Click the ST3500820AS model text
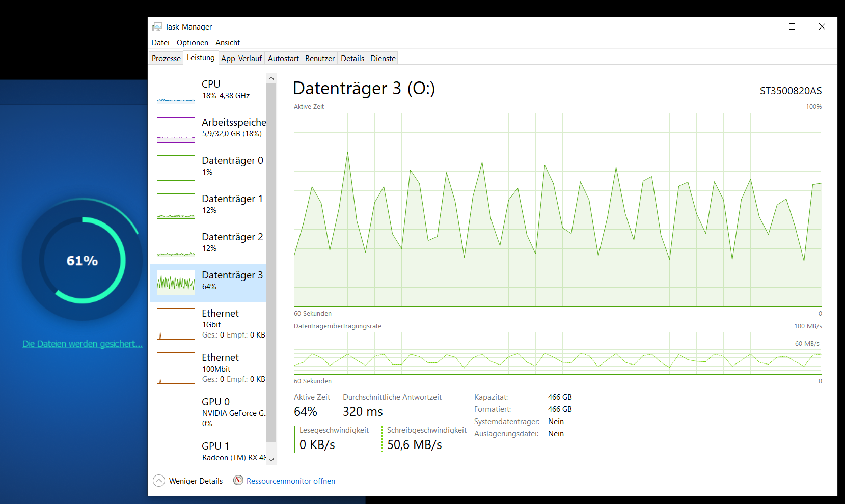Screen dimensions: 845x504 pyautogui.click(x=791, y=91)
